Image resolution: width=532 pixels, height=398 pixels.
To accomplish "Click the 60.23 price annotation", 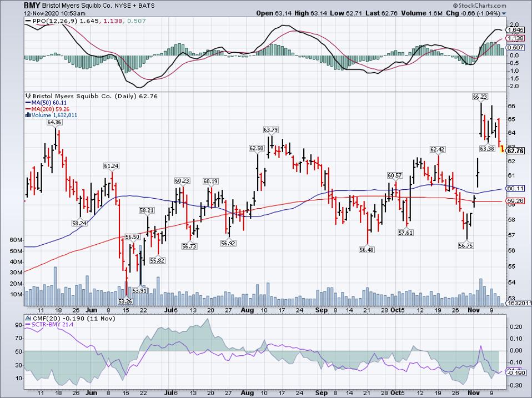I will 182,181.
